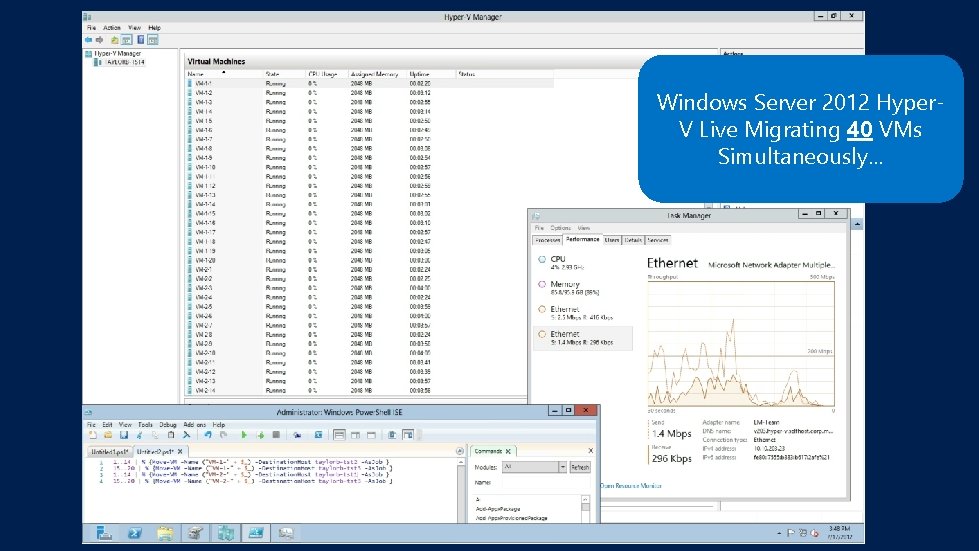This screenshot has height=551, width=979.
Task: Open Hyper-V Manager taskbar icon
Action: pos(225,533)
